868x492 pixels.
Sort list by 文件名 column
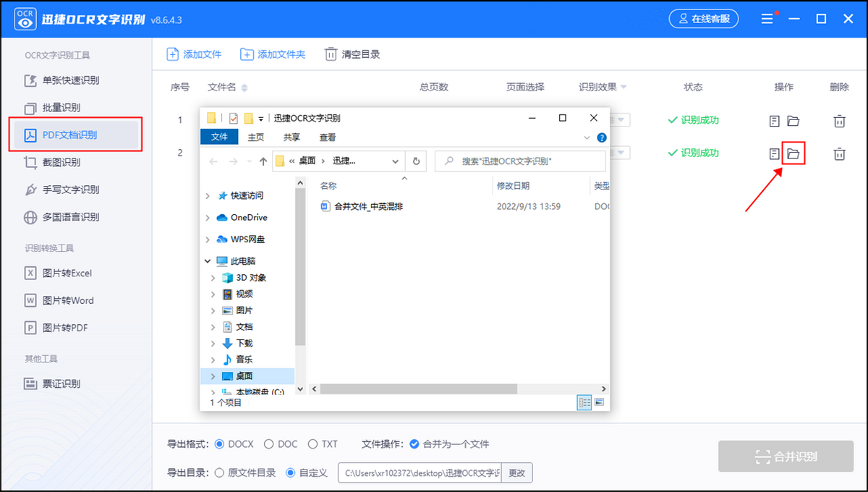pos(227,88)
